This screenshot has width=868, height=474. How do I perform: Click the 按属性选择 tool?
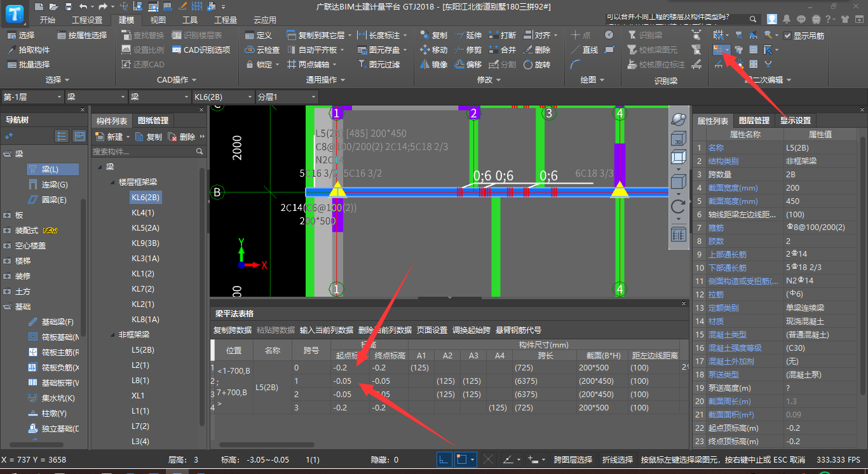coord(82,35)
